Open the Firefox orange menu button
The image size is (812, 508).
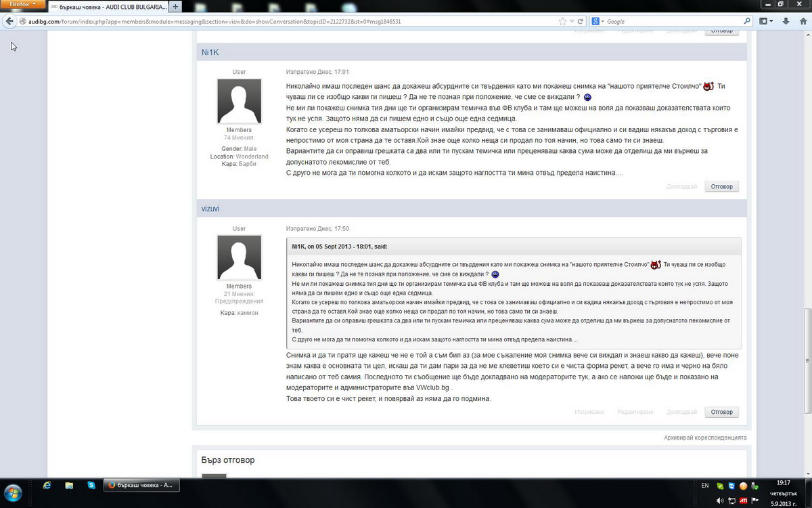23,4
